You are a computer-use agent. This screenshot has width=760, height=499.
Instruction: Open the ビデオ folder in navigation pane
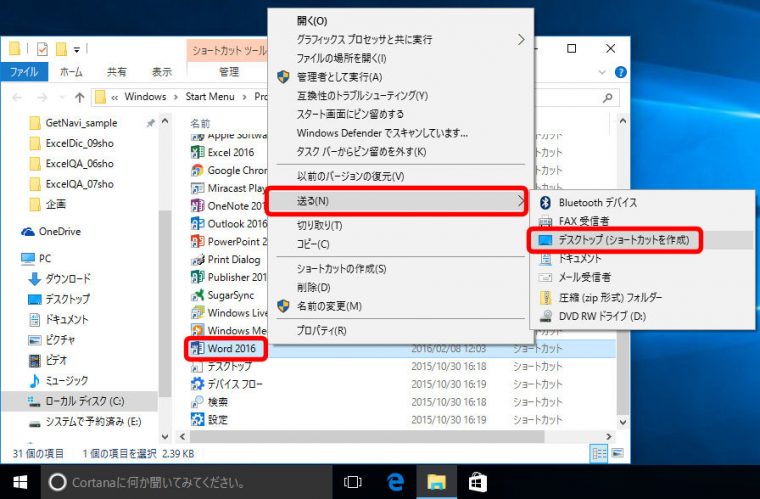pyautogui.click(x=48, y=360)
